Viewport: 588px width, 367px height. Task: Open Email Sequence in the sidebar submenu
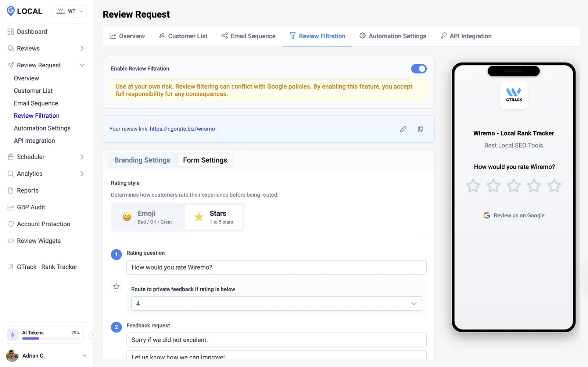(36, 103)
